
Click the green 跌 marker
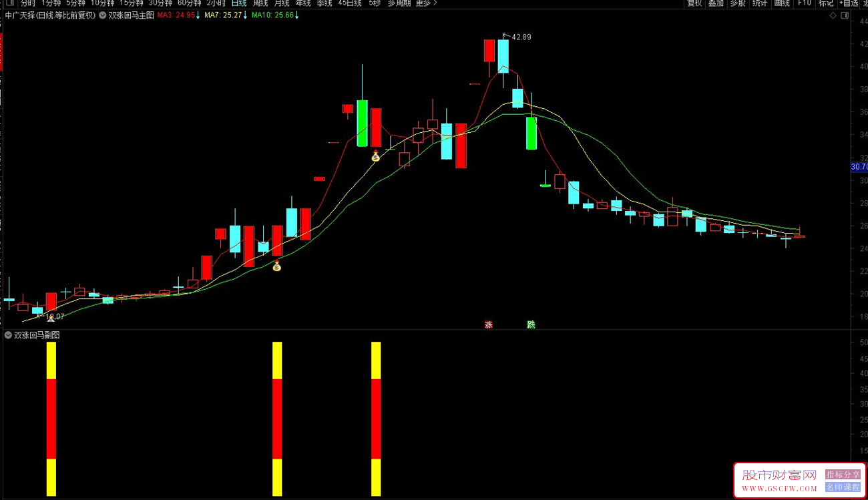pyautogui.click(x=531, y=324)
